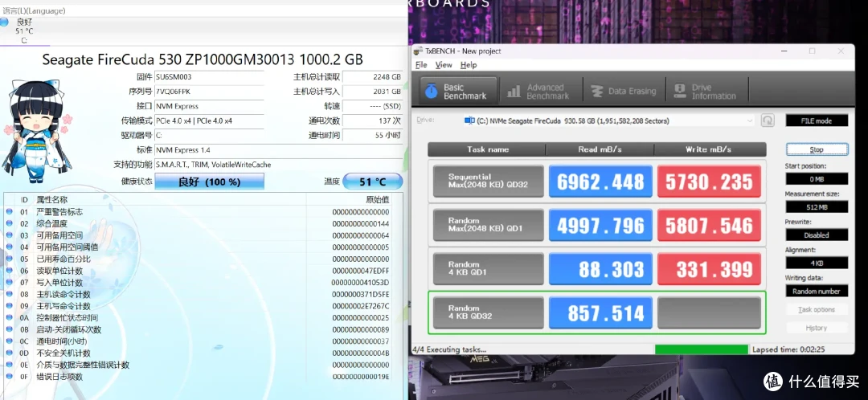The height and width of the screenshot is (400, 868).
Task: Click the 4997.796 random read result
Action: (x=600, y=225)
